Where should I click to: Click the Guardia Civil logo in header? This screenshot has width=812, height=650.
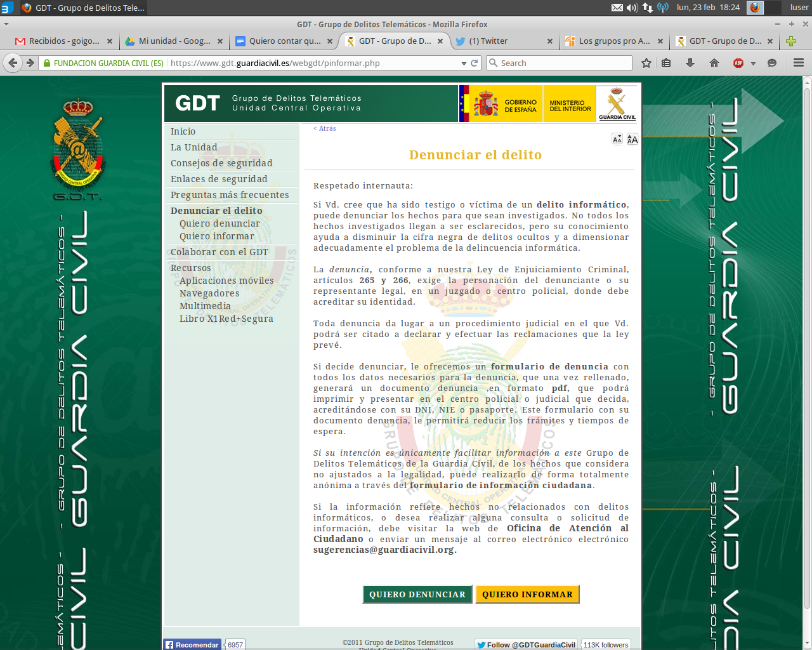tap(617, 103)
